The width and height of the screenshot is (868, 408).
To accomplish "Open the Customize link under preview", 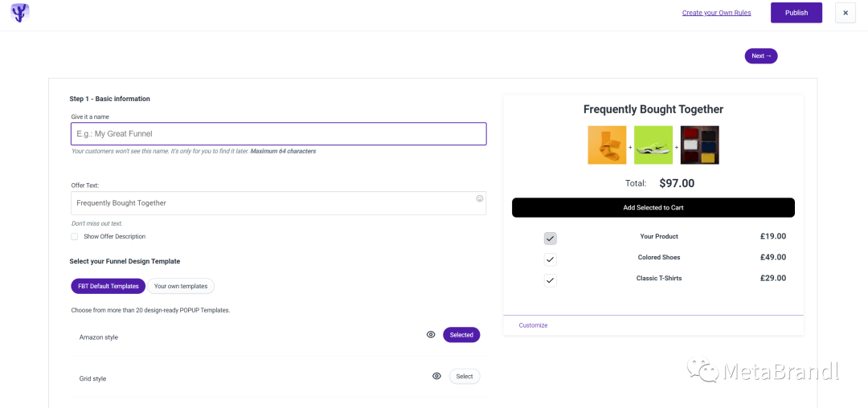I will (x=533, y=325).
